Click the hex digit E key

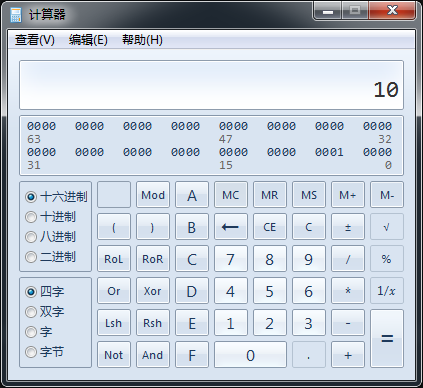pos(192,323)
